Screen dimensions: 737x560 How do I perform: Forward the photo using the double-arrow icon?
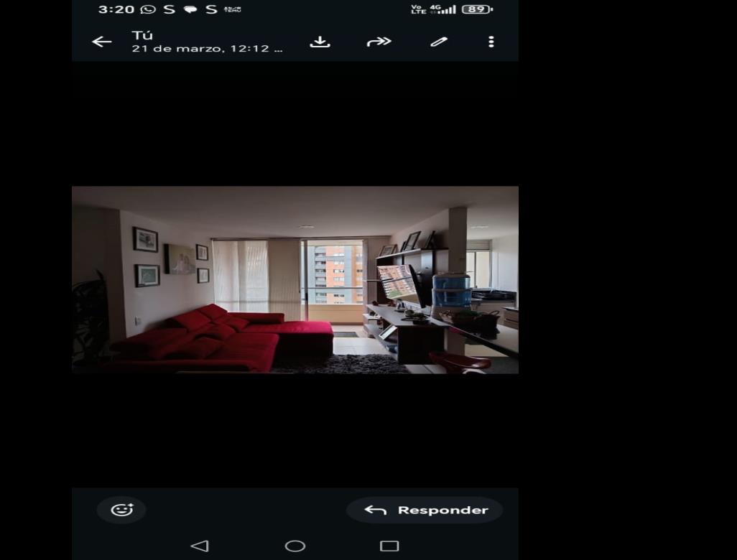pos(379,42)
